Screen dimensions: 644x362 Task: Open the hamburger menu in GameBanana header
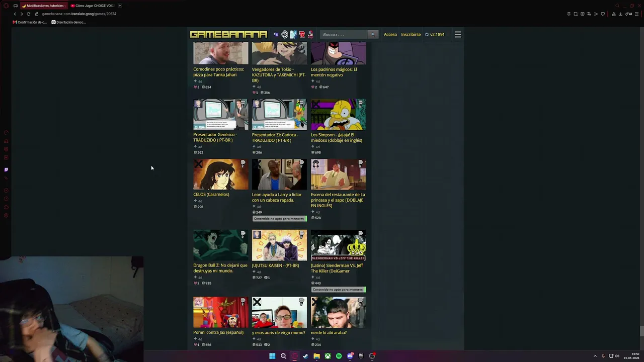[x=458, y=35]
